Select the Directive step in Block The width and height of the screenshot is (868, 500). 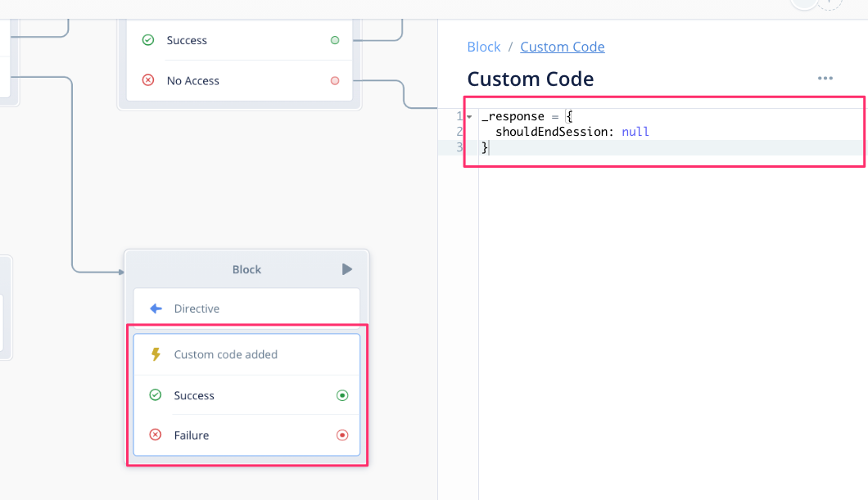click(x=246, y=309)
